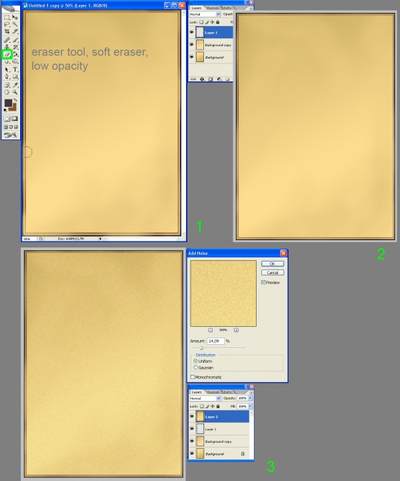Enable the Monochromatic checkbox
The height and width of the screenshot is (481, 400).
coord(192,377)
